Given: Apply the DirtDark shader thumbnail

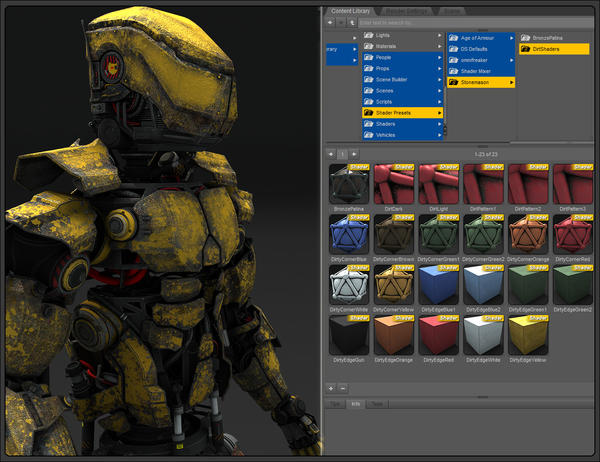Looking at the screenshot, I should click(x=394, y=184).
